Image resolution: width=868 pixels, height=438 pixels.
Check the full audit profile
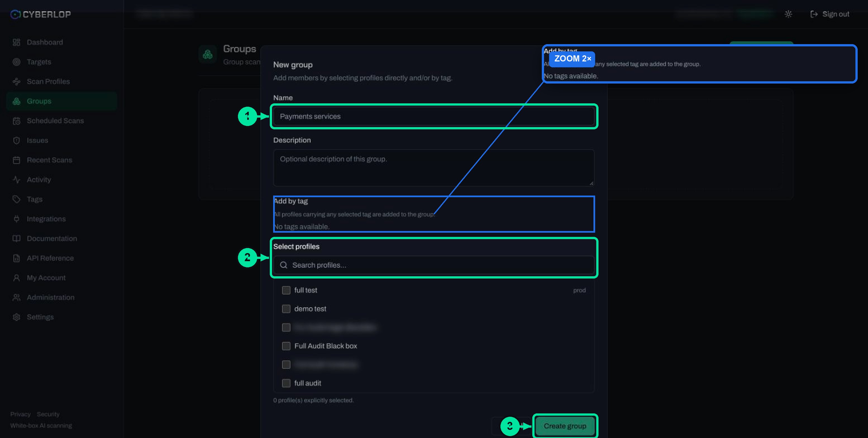[x=286, y=383]
